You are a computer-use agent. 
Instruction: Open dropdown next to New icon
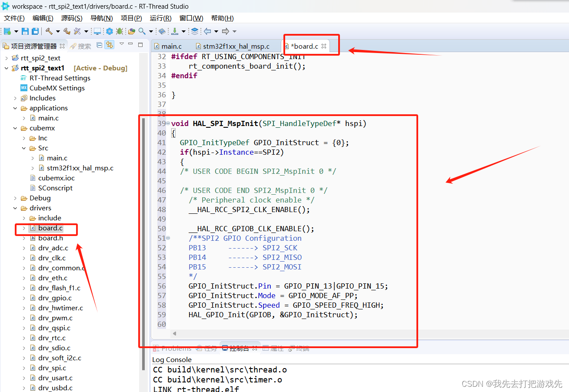tap(17, 31)
